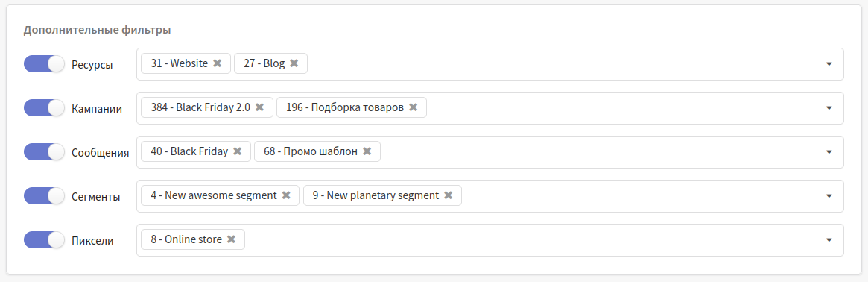Remove '196 - Подборка товаров' tag
The height and width of the screenshot is (282, 868).
(x=413, y=107)
